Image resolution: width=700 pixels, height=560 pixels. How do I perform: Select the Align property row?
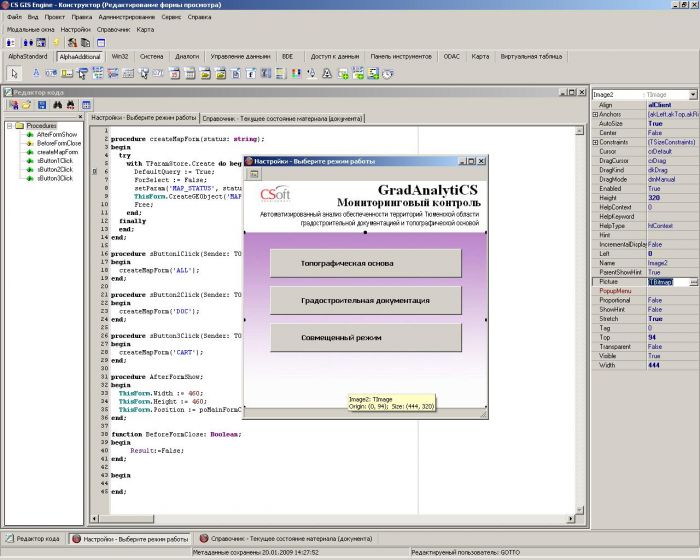[x=645, y=105]
